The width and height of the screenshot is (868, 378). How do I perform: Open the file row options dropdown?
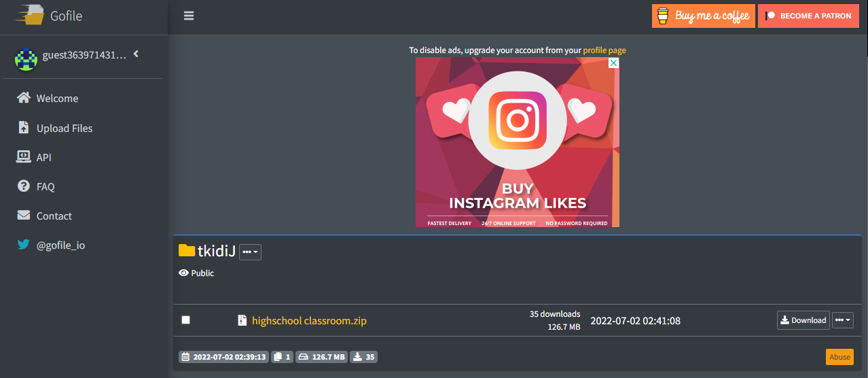coord(843,320)
